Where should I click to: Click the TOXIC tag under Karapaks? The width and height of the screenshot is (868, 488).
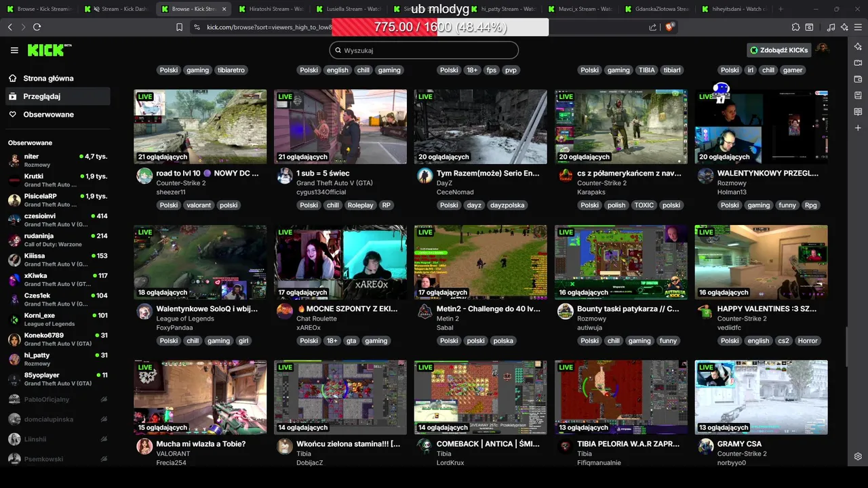click(644, 205)
